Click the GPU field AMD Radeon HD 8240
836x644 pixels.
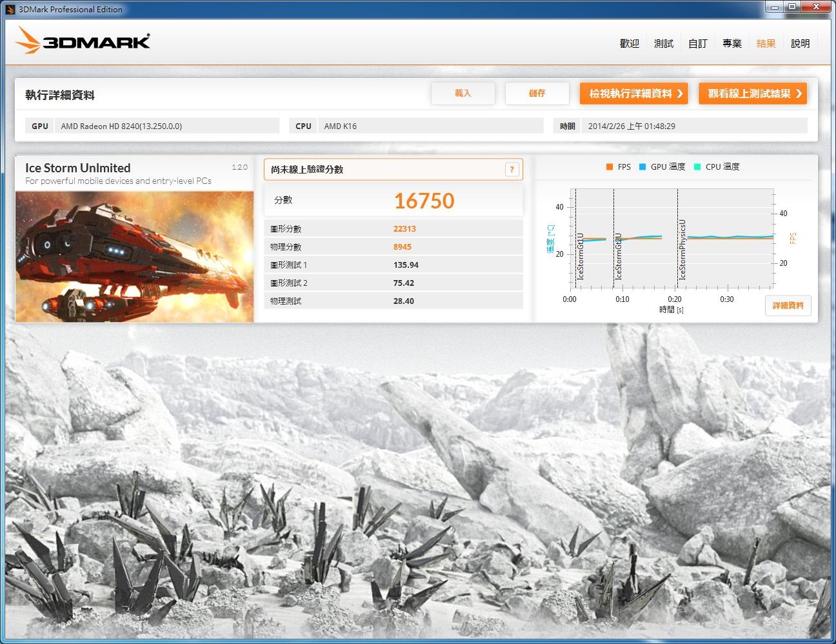(167, 126)
